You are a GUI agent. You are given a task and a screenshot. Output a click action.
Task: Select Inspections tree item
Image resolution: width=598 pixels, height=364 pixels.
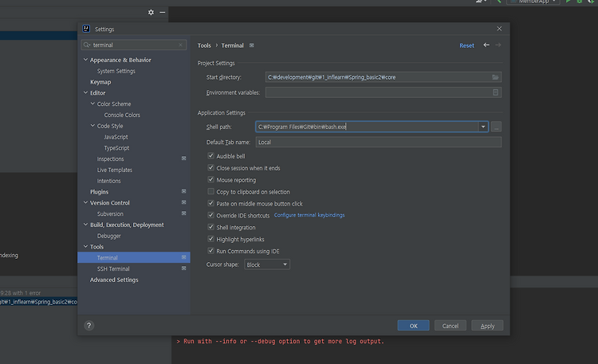click(x=110, y=159)
